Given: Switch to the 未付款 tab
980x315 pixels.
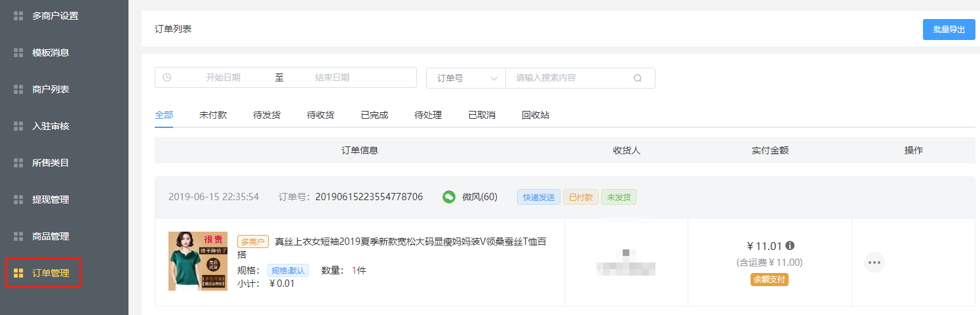Looking at the screenshot, I should tap(213, 115).
